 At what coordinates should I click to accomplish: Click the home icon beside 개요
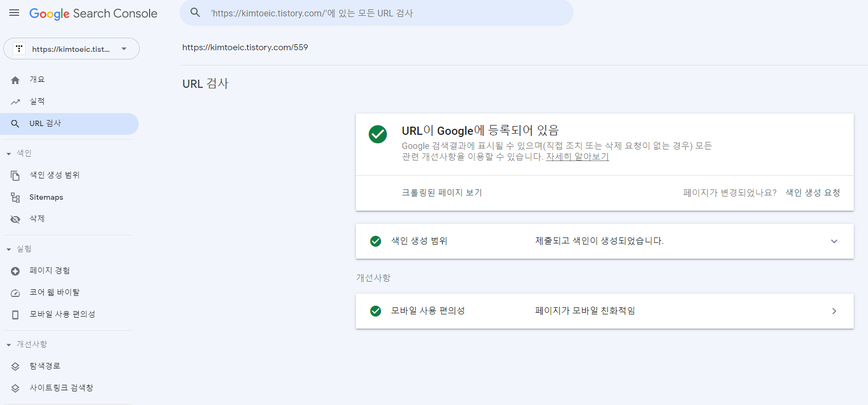[x=15, y=80]
